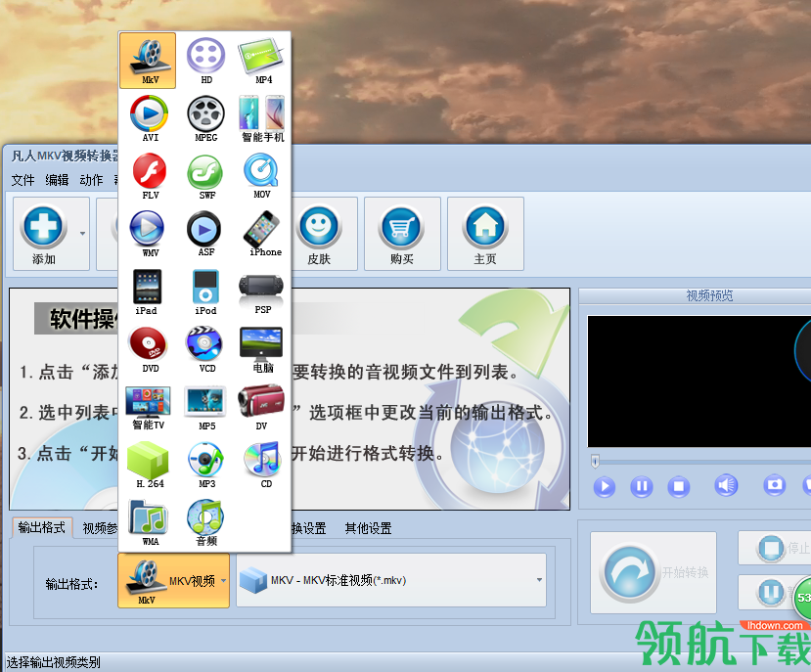Screen dimensions: 811x672
Task: Pick the DVD disc format icon
Action: 149,349
